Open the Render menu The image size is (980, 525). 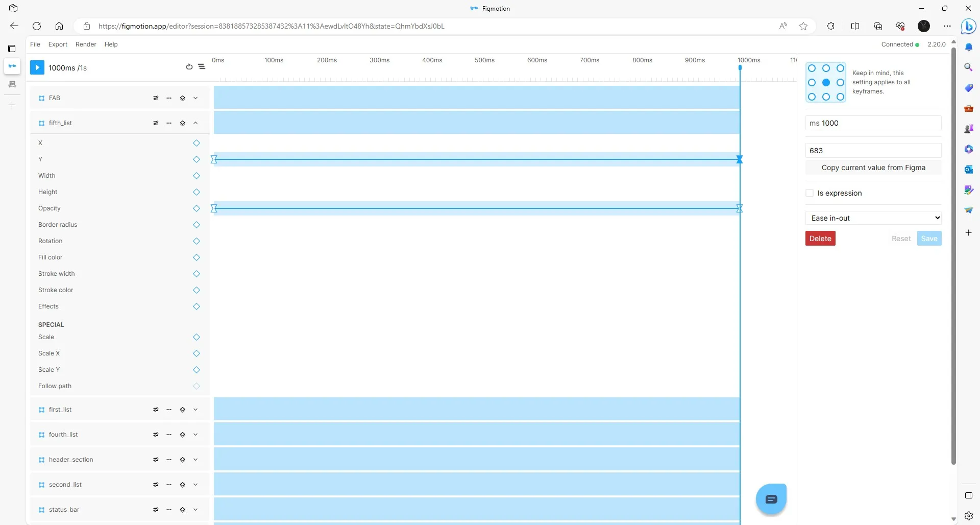tap(86, 44)
